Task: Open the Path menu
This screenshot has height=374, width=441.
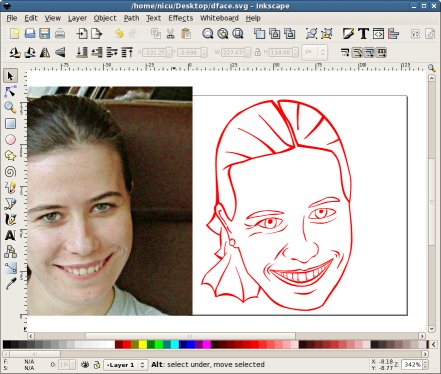Action: pyautogui.click(x=131, y=18)
